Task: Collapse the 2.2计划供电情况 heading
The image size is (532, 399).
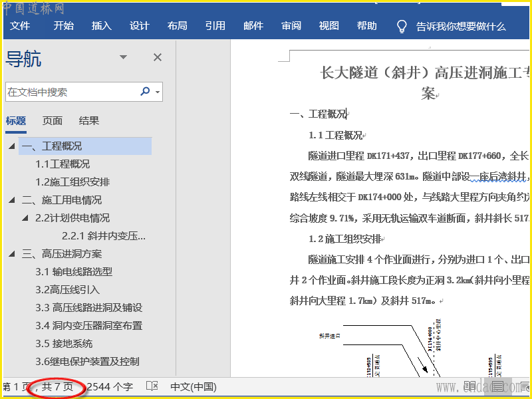Action: pyautogui.click(x=25, y=218)
